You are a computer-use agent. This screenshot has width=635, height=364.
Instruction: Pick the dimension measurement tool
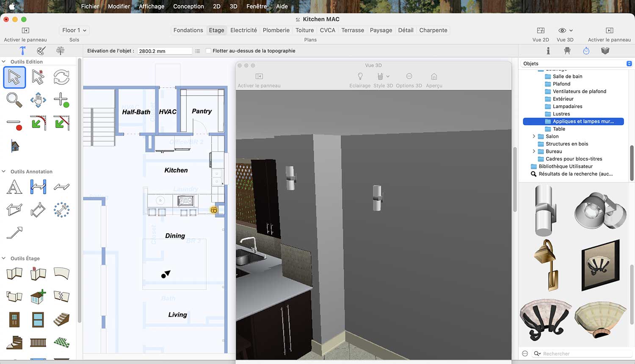pos(38,187)
